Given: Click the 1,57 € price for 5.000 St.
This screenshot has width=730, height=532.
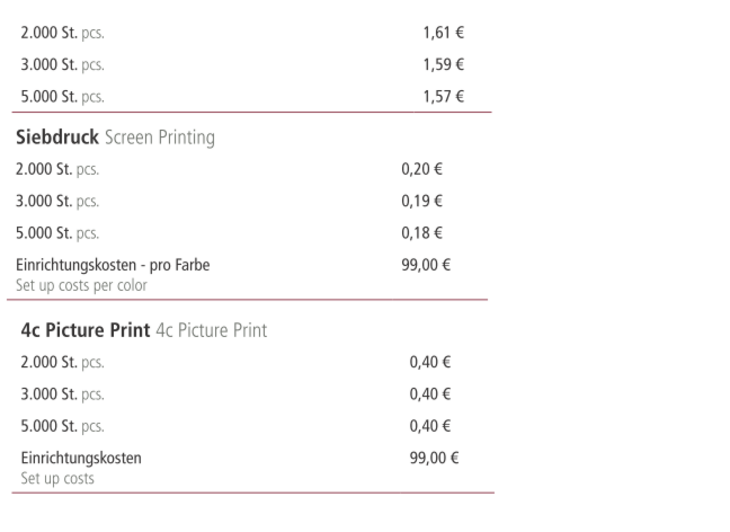Looking at the screenshot, I should (x=443, y=97).
